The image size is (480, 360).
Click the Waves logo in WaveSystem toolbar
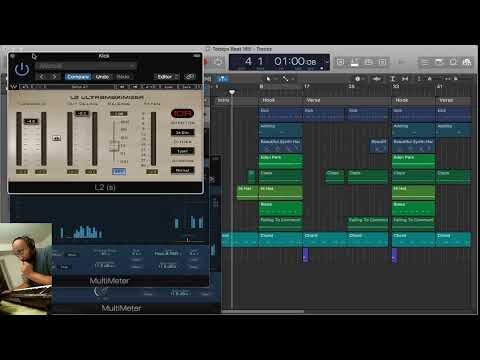[x=13, y=87]
